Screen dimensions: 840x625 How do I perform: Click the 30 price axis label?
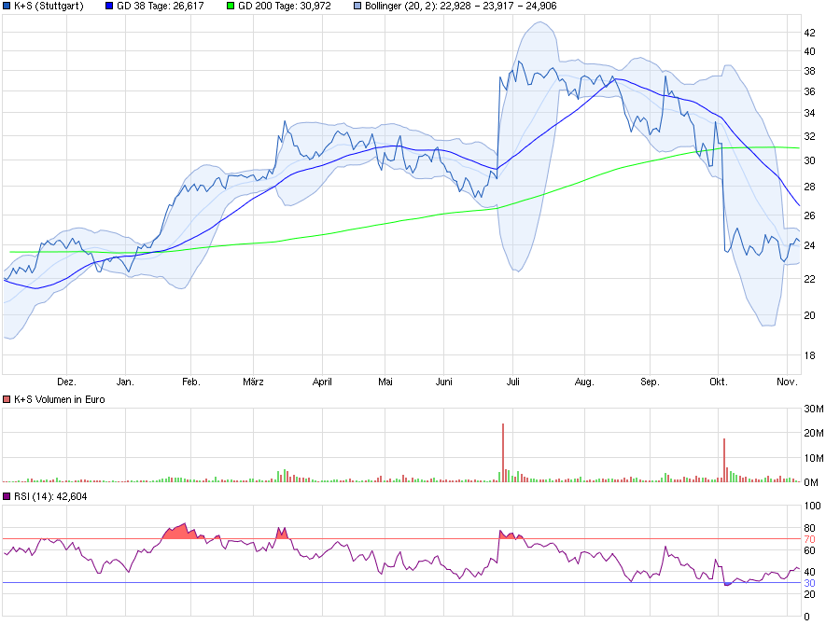(810, 160)
